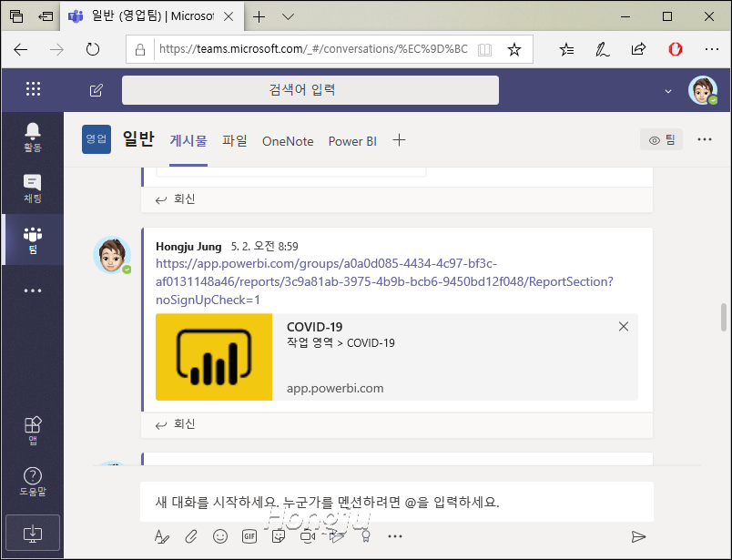This screenshot has width=732, height=560.
Task: Click the Hongju Jung author name
Action: (188, 246)
